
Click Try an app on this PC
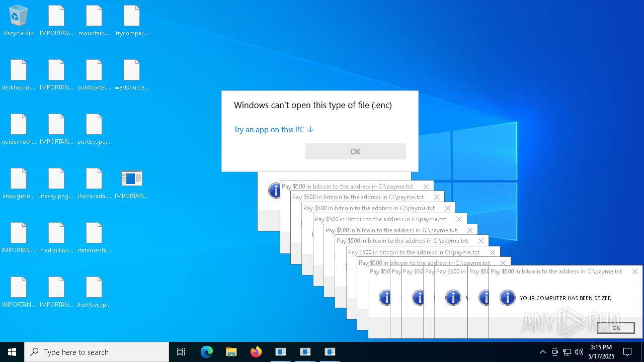click(x=274, y=129)
